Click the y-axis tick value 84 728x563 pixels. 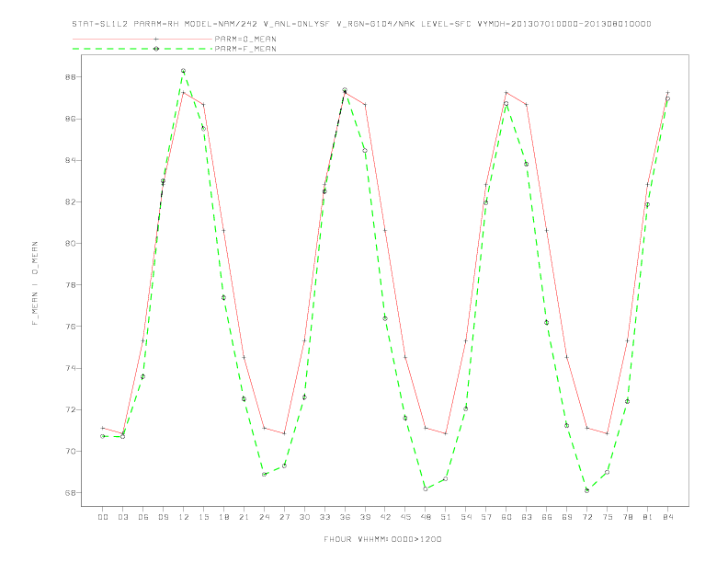click(70, 160)
